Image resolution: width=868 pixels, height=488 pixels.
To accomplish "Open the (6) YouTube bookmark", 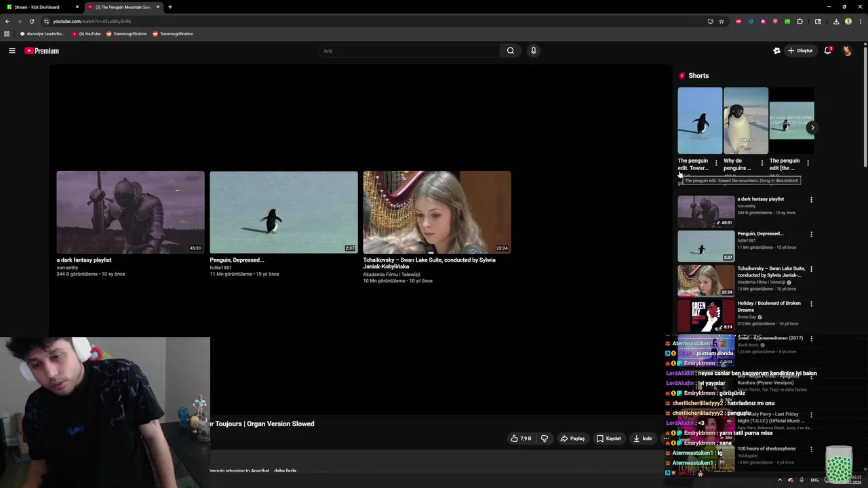I will (86, 34).
